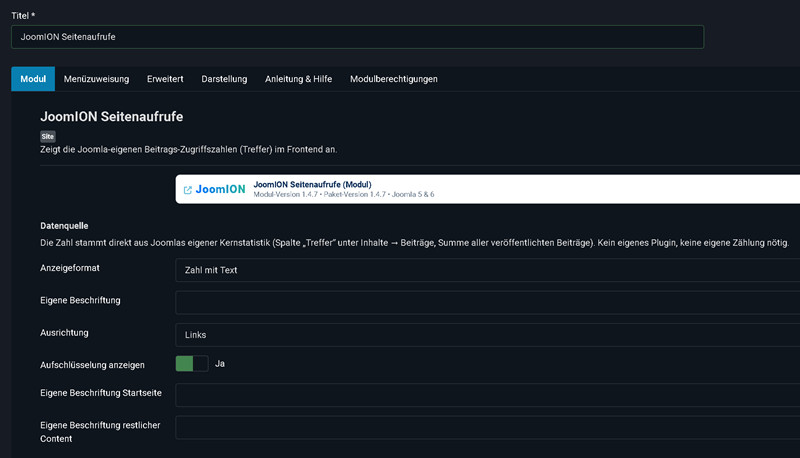Click the JoomION Seitenaufrufe page heading

[x=112, y=116]
